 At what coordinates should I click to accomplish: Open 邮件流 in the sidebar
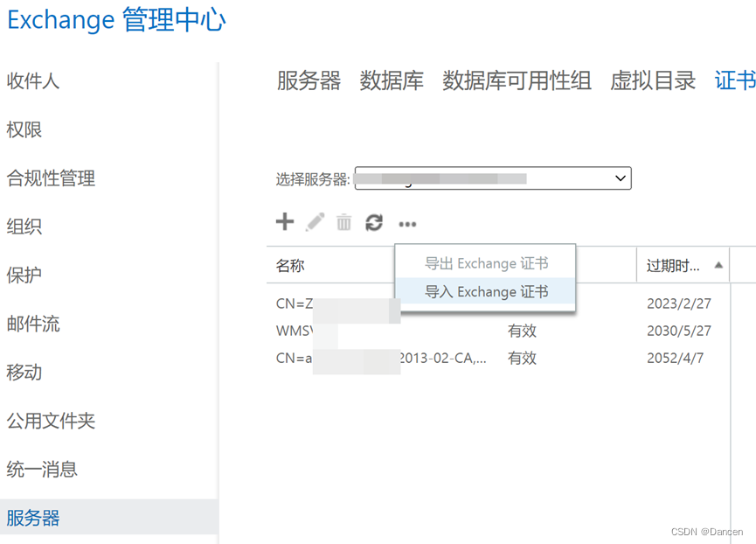[x=33, y=324]
